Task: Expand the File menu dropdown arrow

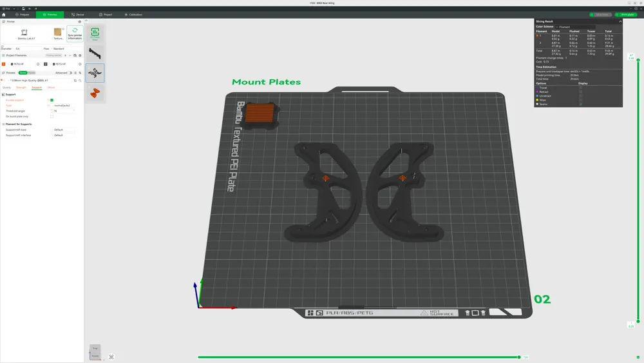Action: tap(14, 8)
